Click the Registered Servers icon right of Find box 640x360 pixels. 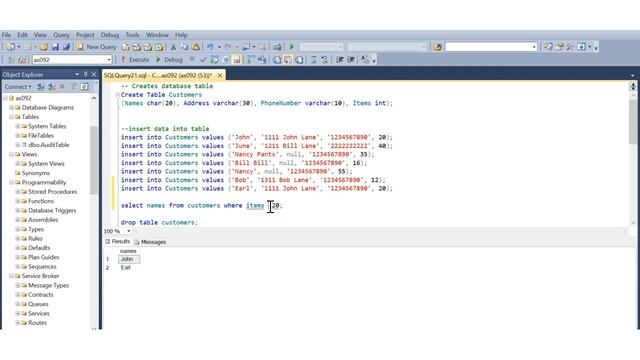point(548,47)
